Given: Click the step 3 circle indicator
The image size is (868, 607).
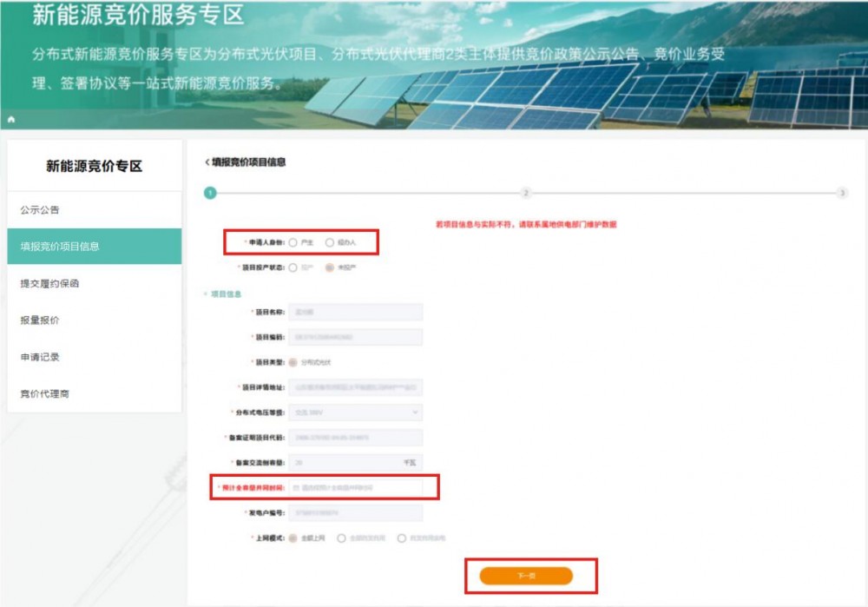Looking at the screenshot, I should click(x=842, y=193).
